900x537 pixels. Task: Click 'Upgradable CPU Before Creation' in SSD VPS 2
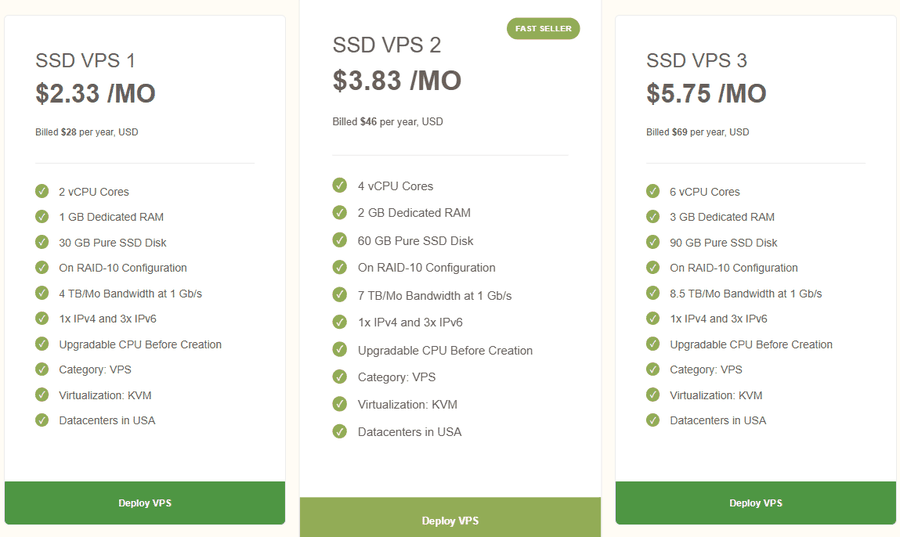[x=445, y=351]
